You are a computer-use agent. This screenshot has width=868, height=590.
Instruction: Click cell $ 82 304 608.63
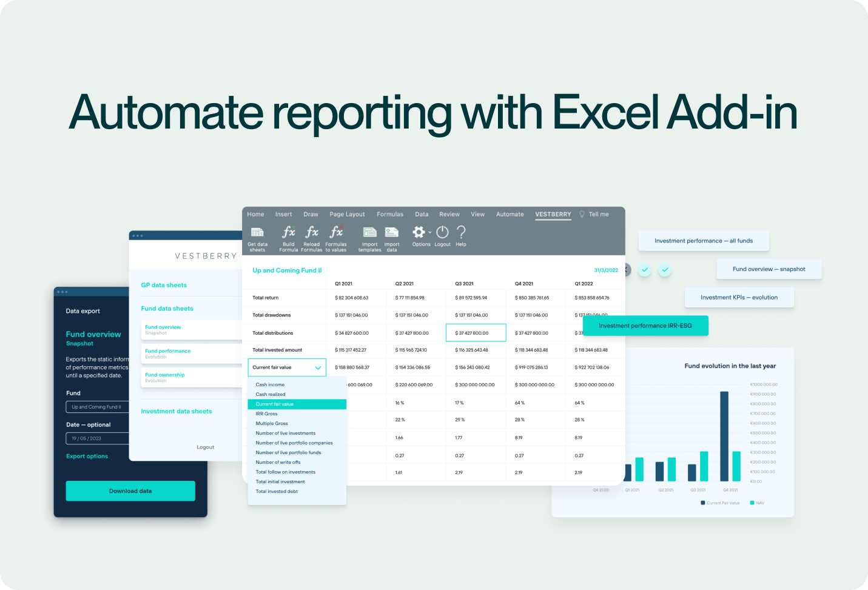[351, 298]
